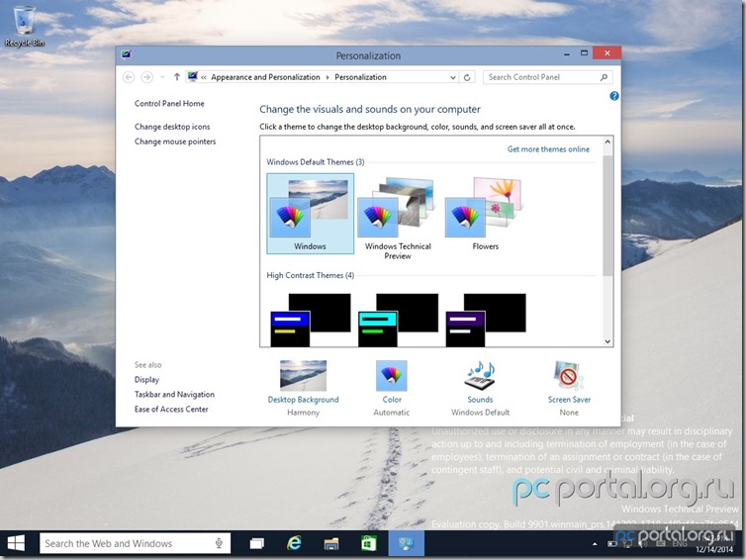The image size is (746, 560).
Task: Click the theme list scroll down arrow
Action: point(607,341)
